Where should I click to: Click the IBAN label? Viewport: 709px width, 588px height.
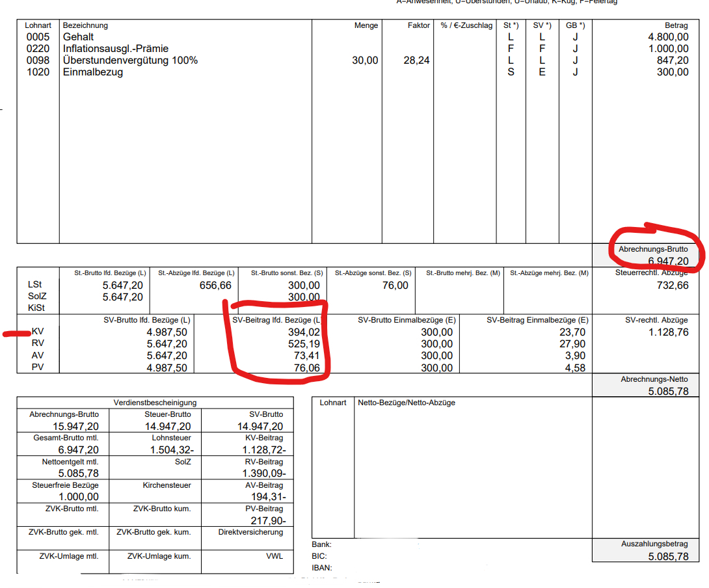[322, 568]
